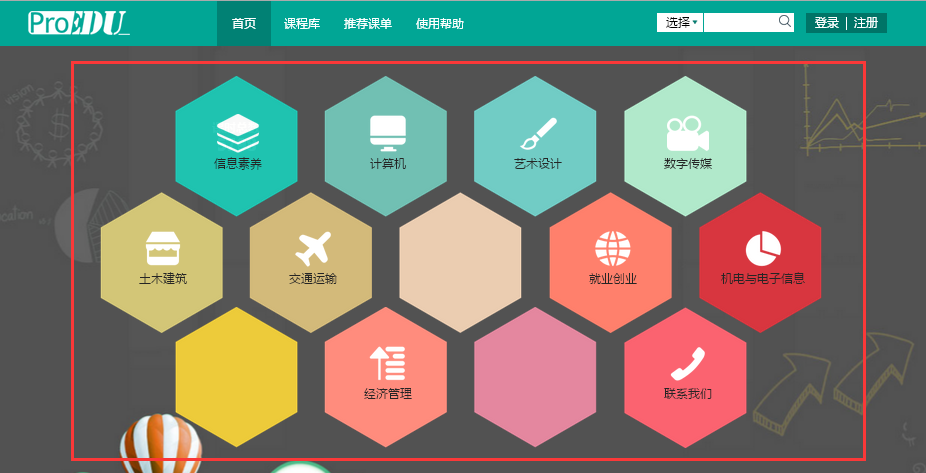
Task: Select the phone 联系我们 icon
Action: (x=687, y=364)
